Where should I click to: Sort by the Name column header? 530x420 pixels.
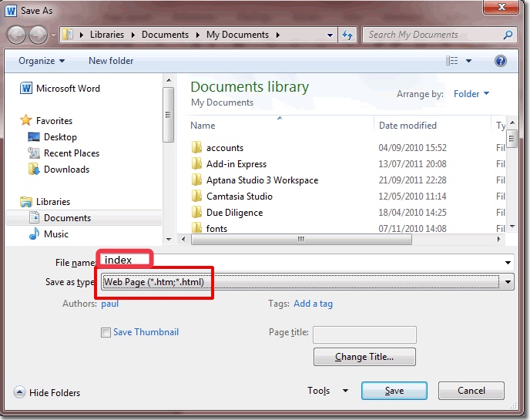click(x=203, y=126)
